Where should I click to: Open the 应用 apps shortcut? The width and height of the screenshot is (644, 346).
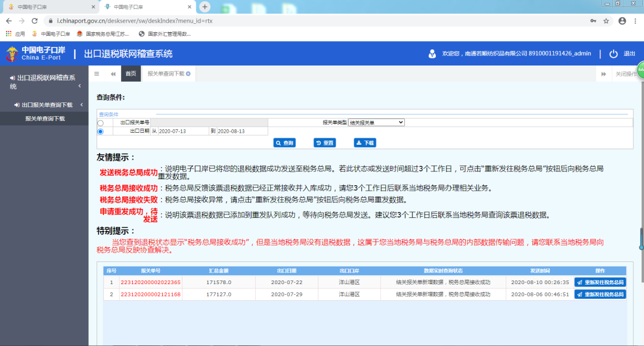coord(15,34)
